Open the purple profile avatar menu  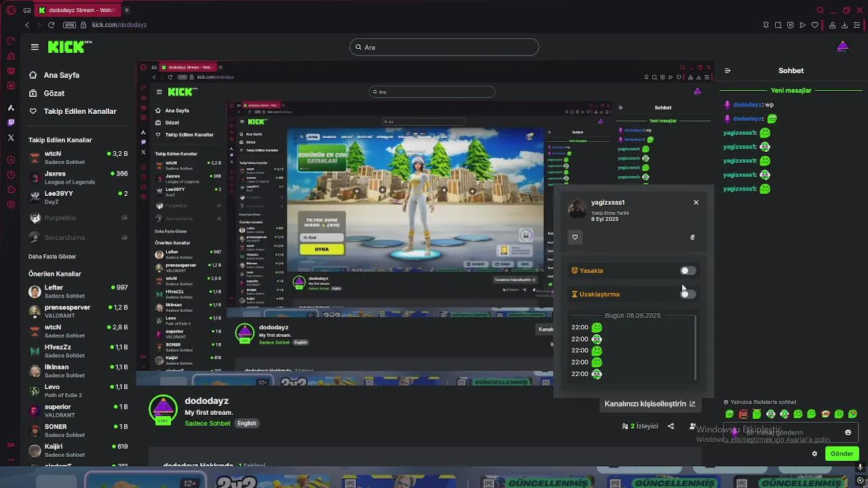click(x=842, y=47)
